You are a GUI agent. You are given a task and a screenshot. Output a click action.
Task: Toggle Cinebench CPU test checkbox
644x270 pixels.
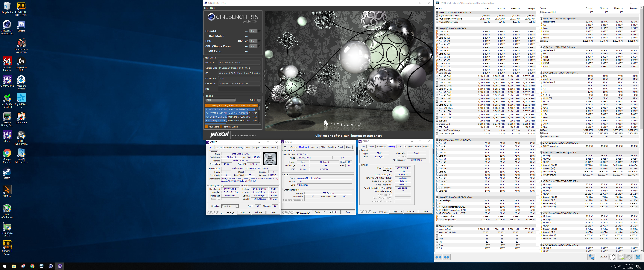259,41
